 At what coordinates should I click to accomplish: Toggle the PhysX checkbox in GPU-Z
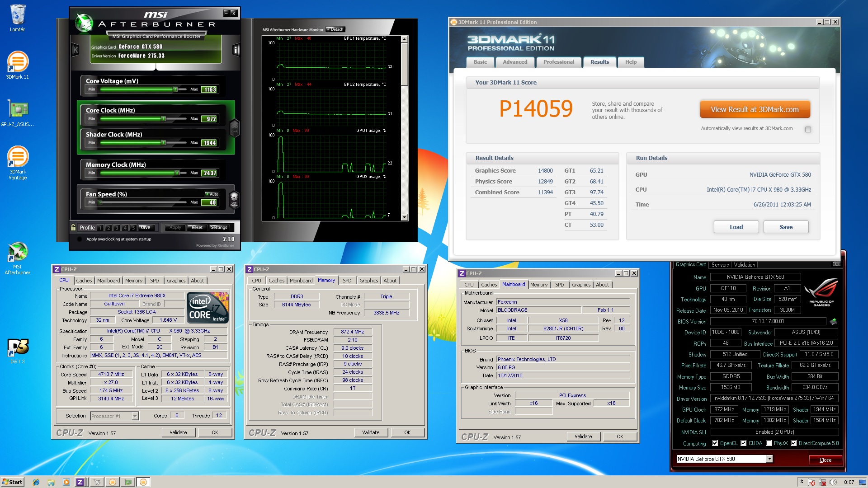769,443
